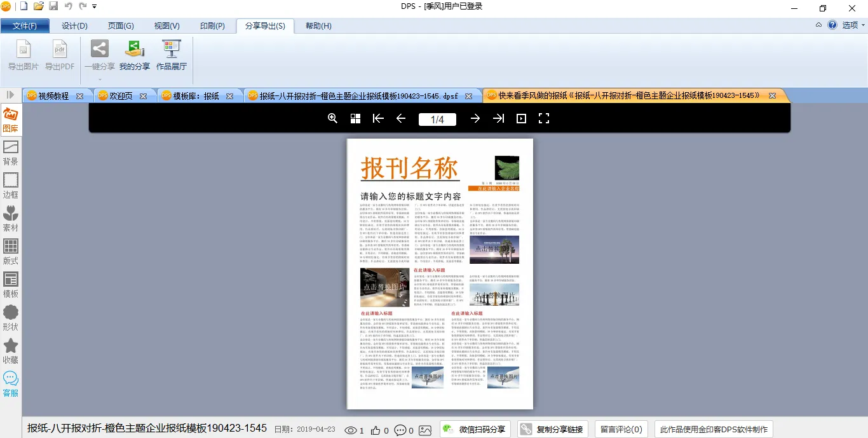Click the 复制分享链接 button

click(x=552, y=430)
